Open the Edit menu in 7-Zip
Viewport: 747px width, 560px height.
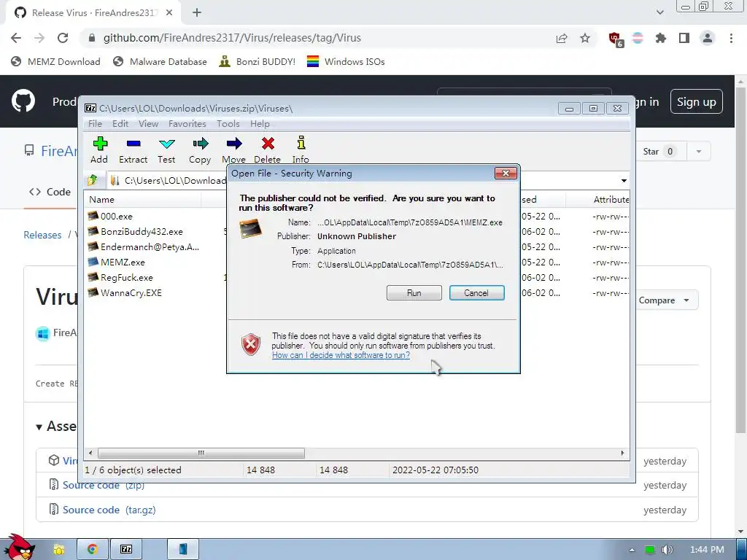click(x=120, y=123)
